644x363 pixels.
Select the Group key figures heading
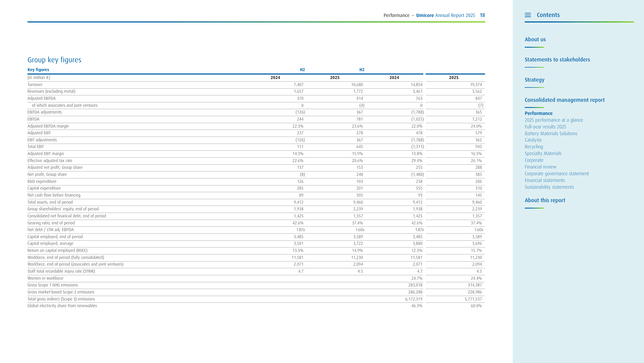54,60
